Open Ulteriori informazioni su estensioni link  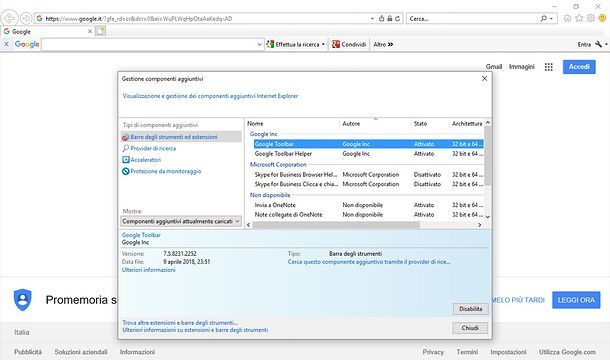195,330
